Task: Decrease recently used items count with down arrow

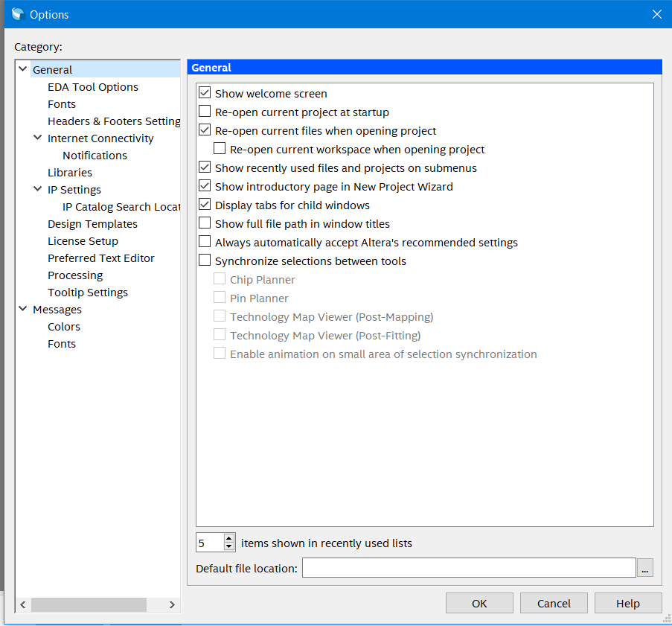Action: click(229, 546)
